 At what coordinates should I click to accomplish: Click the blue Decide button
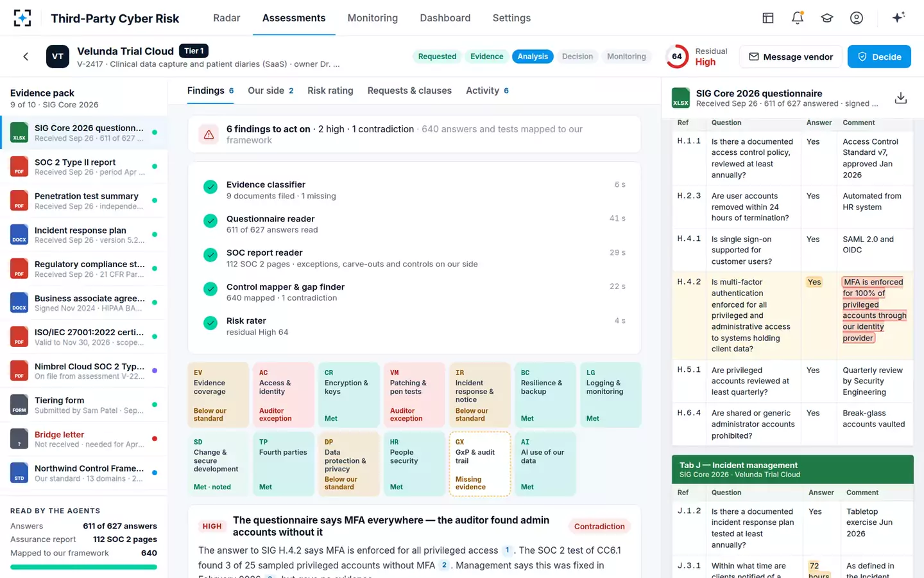[x=879, y=57]
